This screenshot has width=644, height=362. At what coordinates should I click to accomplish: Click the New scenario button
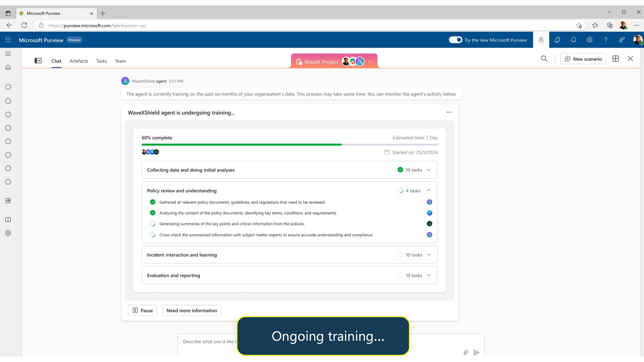pos(583,59)
